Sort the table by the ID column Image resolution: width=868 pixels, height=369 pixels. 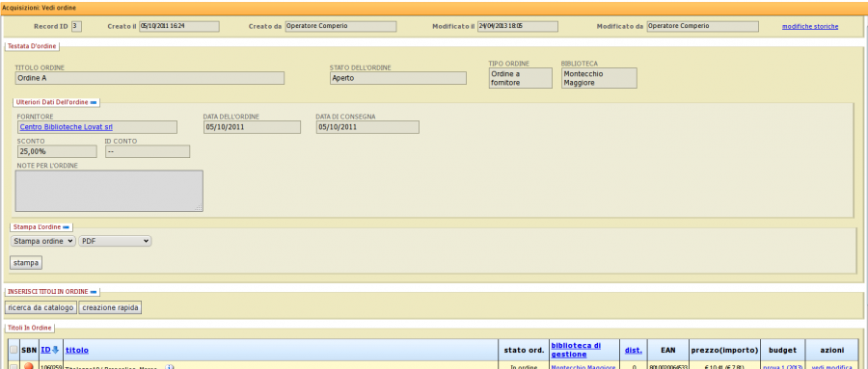click(46, 350)
